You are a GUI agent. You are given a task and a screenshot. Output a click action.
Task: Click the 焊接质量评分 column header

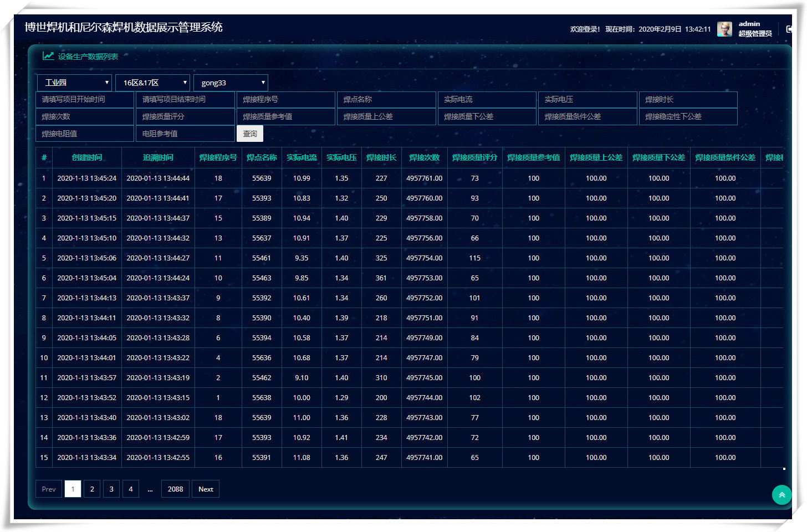click(x=474, y=157)
